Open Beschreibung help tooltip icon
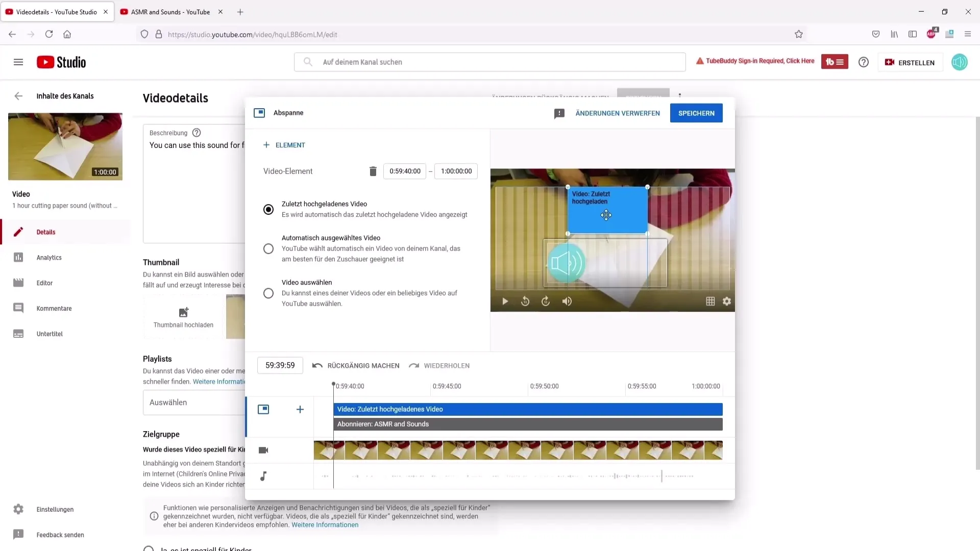This screenshot has width=980, height=551. point(197,133)
